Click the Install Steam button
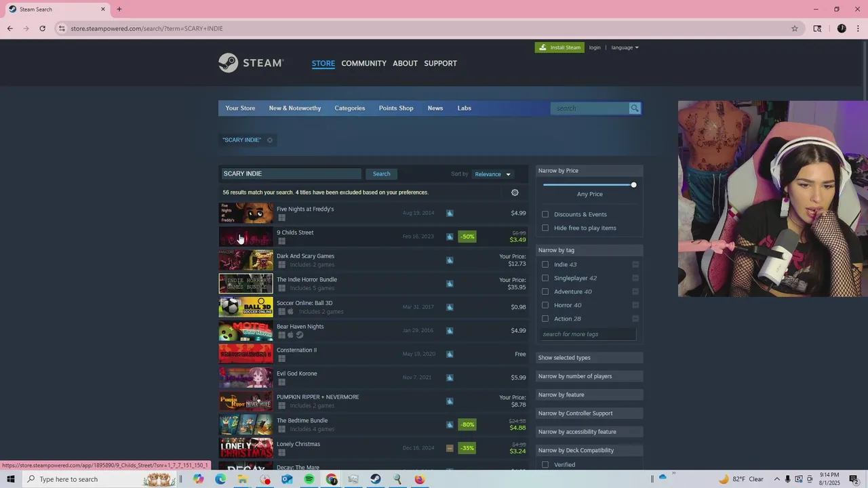Viewport: 868px width, 488px height. pyautogui.click(x=559, y=47)
